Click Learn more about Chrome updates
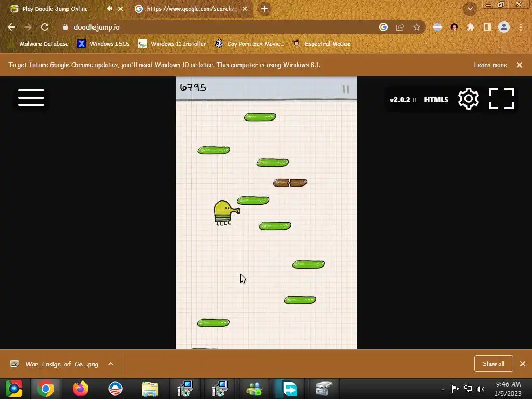 coord(490,65)
